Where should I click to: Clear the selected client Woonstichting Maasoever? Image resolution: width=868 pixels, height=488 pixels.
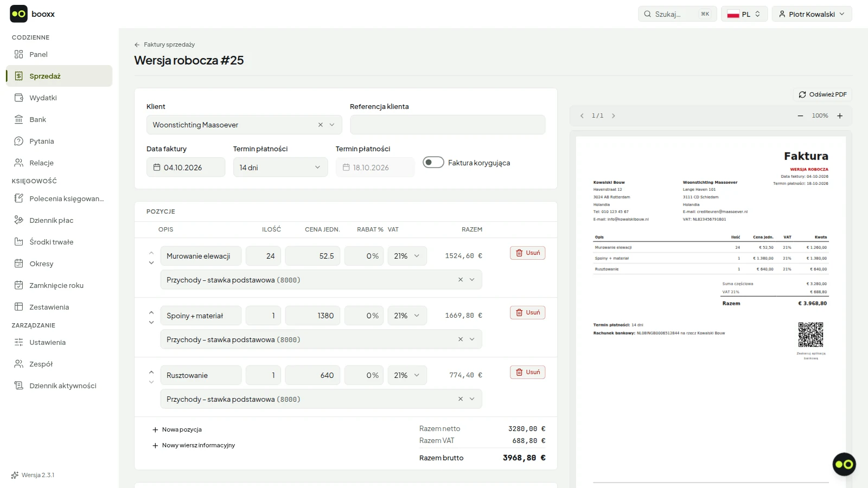point(320,125)
